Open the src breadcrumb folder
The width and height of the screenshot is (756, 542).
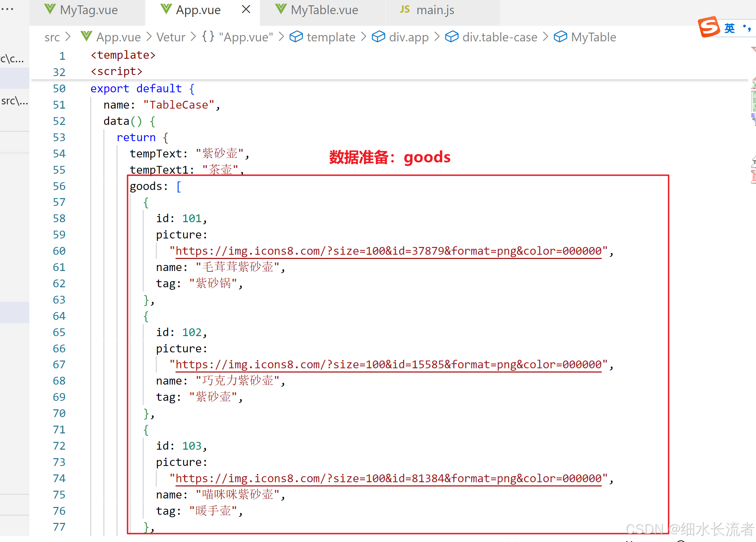[52, 37]
